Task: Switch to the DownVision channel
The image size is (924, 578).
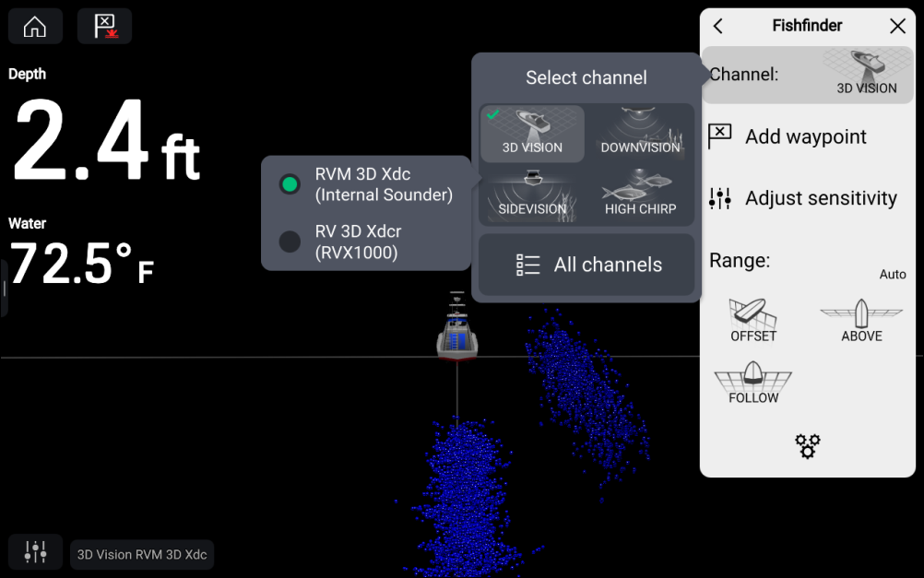Action: [640, 133]
